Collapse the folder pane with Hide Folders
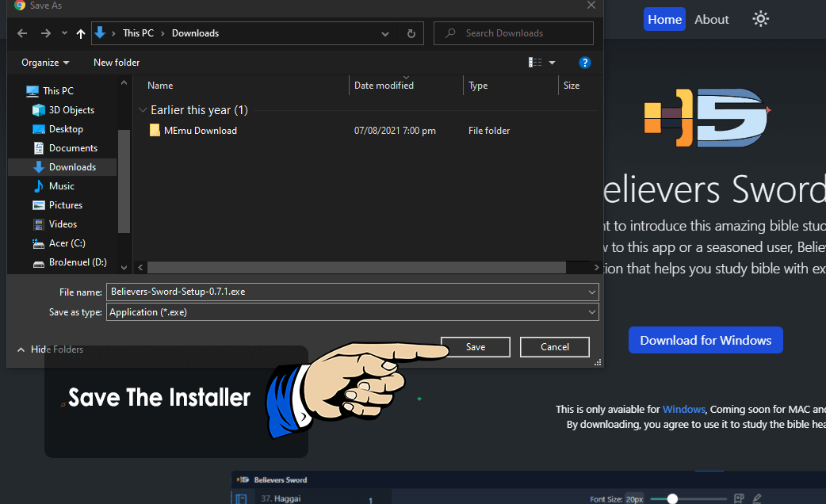 [51, 349]
